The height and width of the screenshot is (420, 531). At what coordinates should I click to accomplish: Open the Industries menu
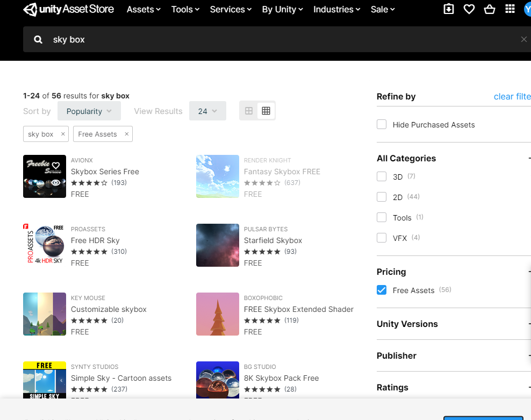(336, 10)
